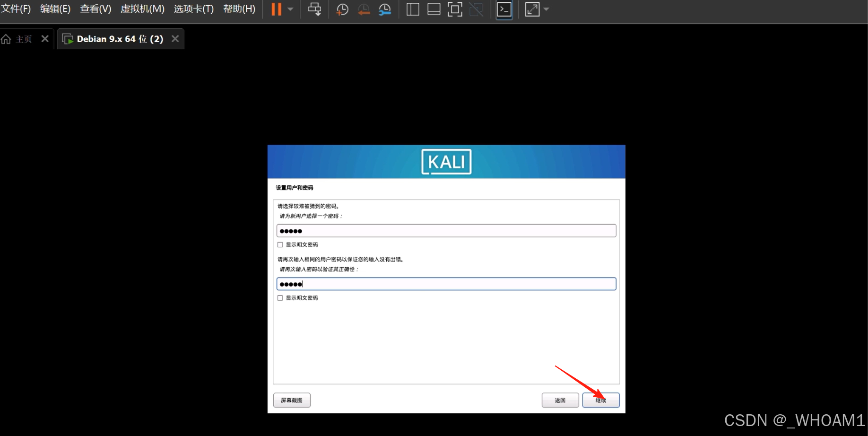868x436 pixels.
Task: Click the greyed-out Unity mode icon
Action: point(476,9)
